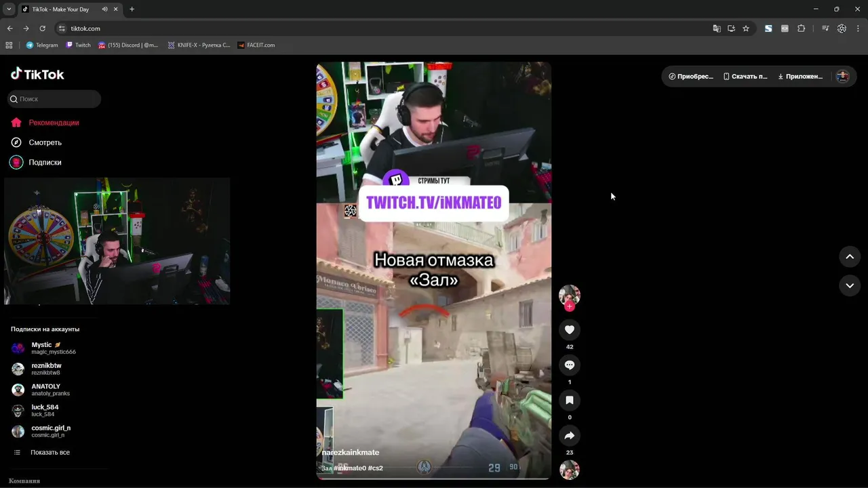Open the grey extension icon next to S
The width and height of the screenshot is (868, 488).
(785, 28)
